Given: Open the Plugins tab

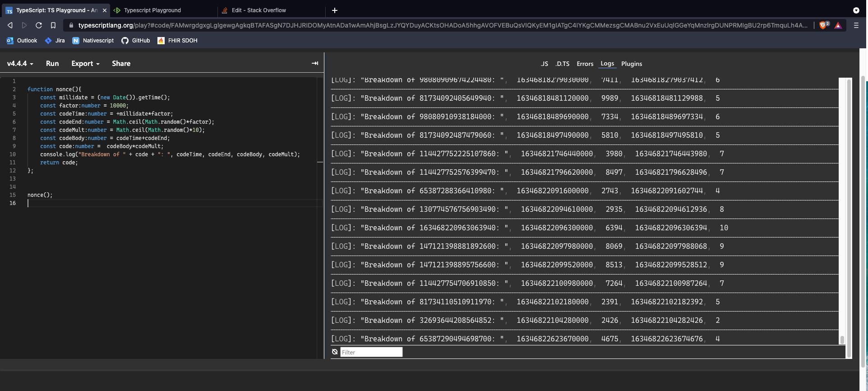Looking at the screenshot, I should coord(631,64).
